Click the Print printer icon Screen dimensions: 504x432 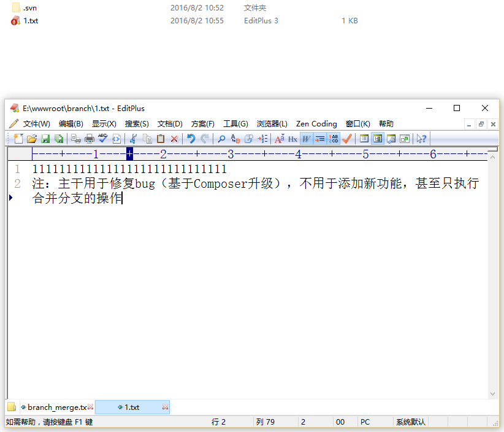tap(90, 139)
